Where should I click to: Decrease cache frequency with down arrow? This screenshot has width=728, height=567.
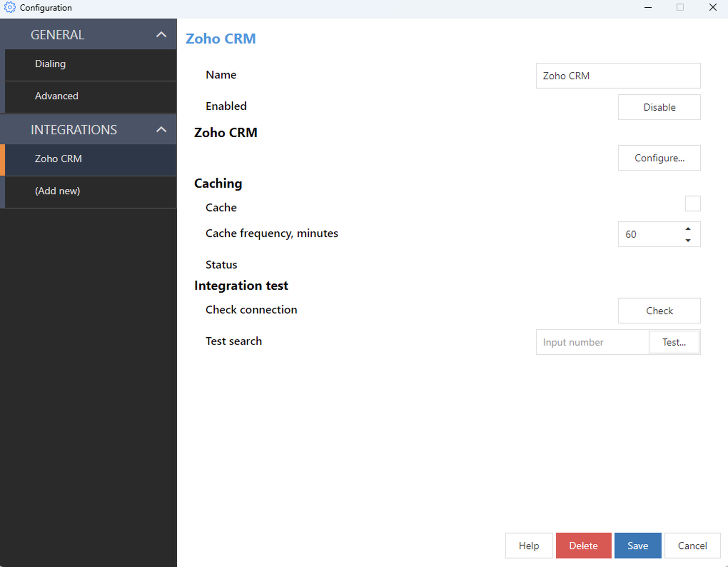click(x=688, y=240)
